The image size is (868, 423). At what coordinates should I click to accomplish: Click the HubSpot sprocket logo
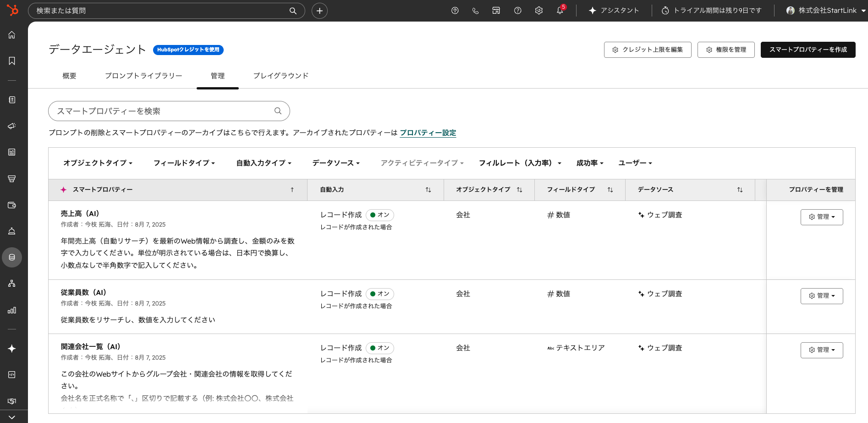pos(12,10)
